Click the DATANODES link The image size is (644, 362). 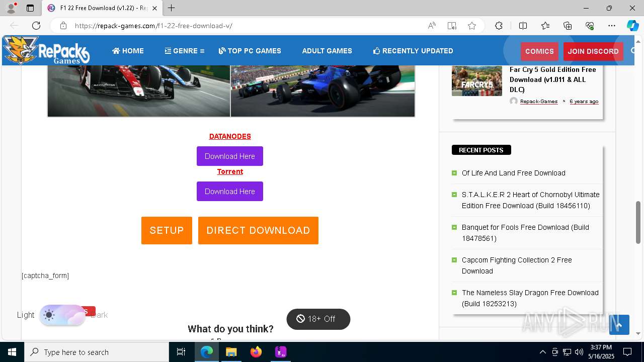tap(230, 136)
